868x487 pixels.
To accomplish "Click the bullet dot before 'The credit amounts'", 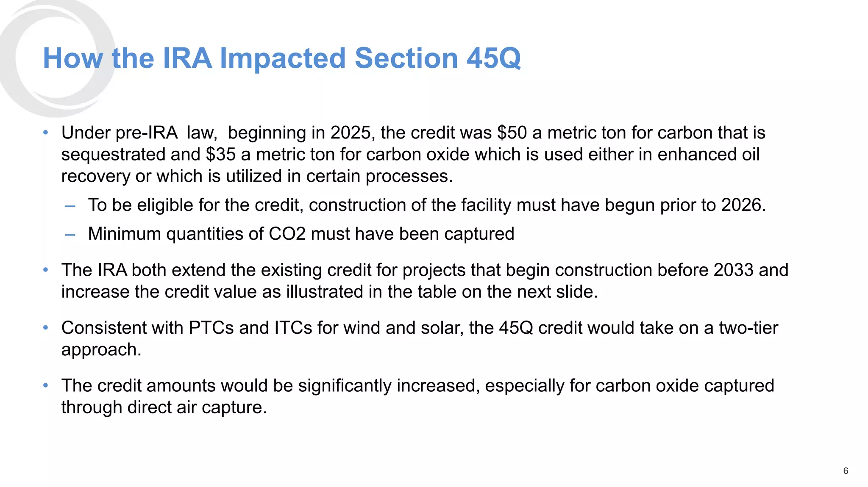I will (x=46, y=385).
